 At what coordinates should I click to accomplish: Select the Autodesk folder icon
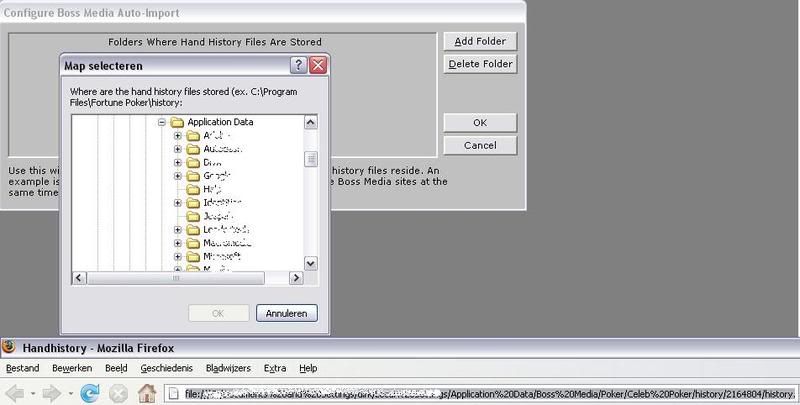click(193, 149)
